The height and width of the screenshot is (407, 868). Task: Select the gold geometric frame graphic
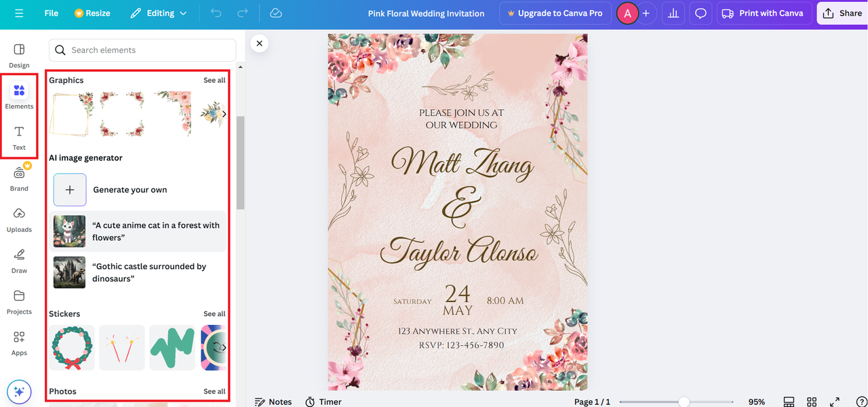click(72, 115)
